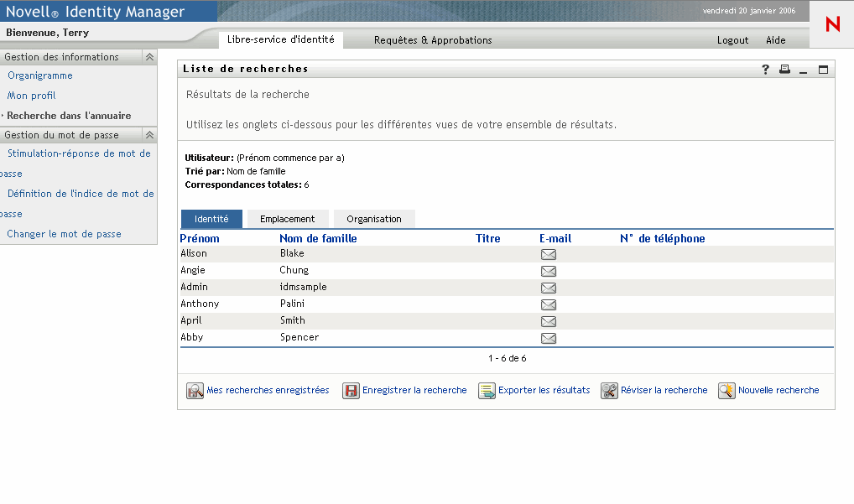Click the saved searches icon
The height and width of the screenshot is (504, 854).
pos(195,391)
